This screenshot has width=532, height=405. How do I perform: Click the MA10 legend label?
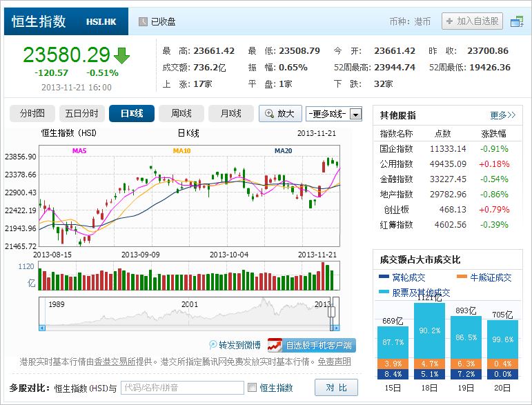click(181, 150)
